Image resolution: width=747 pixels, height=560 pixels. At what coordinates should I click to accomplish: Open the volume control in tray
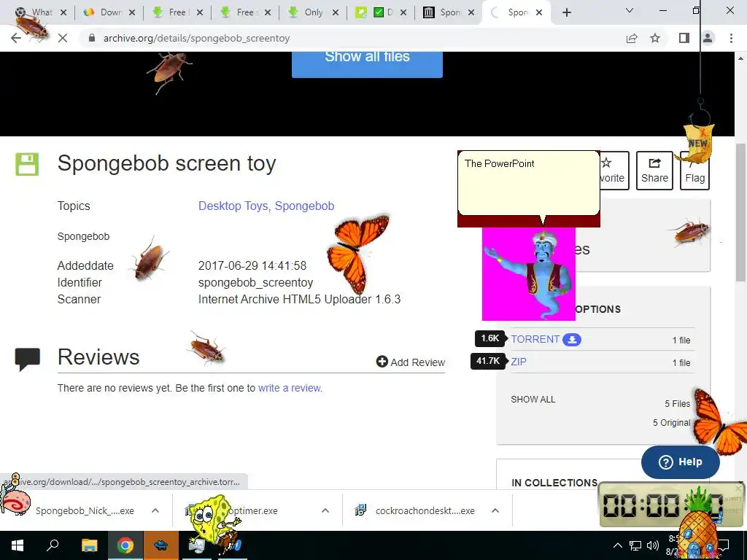coord(653,545)
